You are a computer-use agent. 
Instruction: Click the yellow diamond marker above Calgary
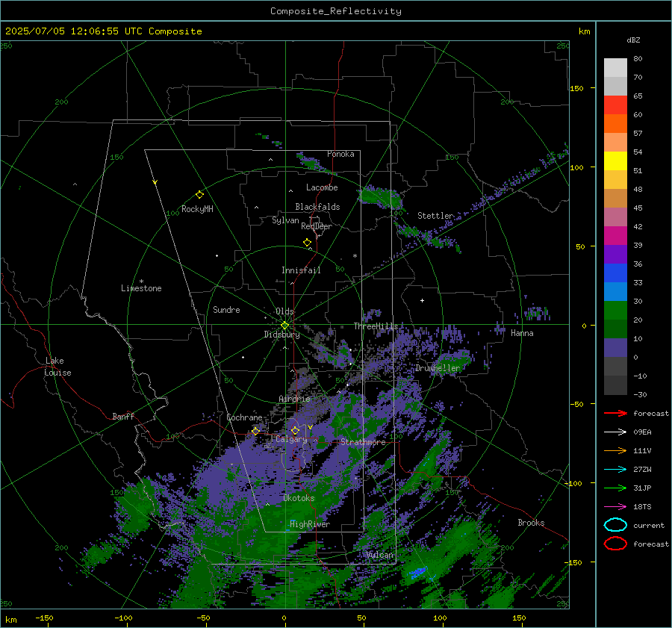[x=295, y=430]
